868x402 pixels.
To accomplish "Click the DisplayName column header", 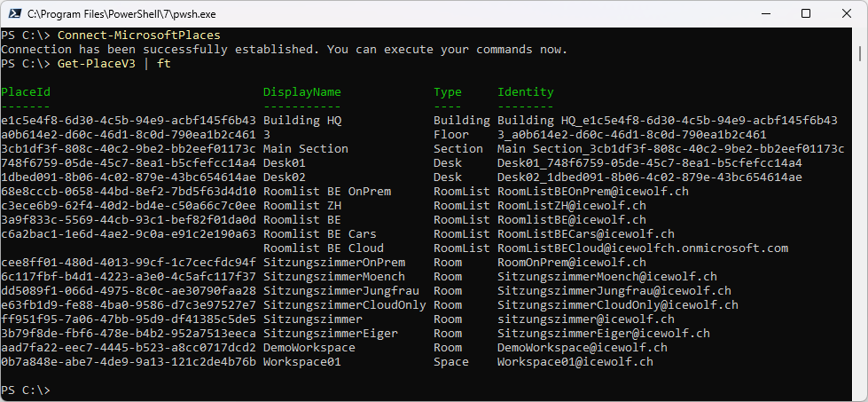I will [302, 92].
